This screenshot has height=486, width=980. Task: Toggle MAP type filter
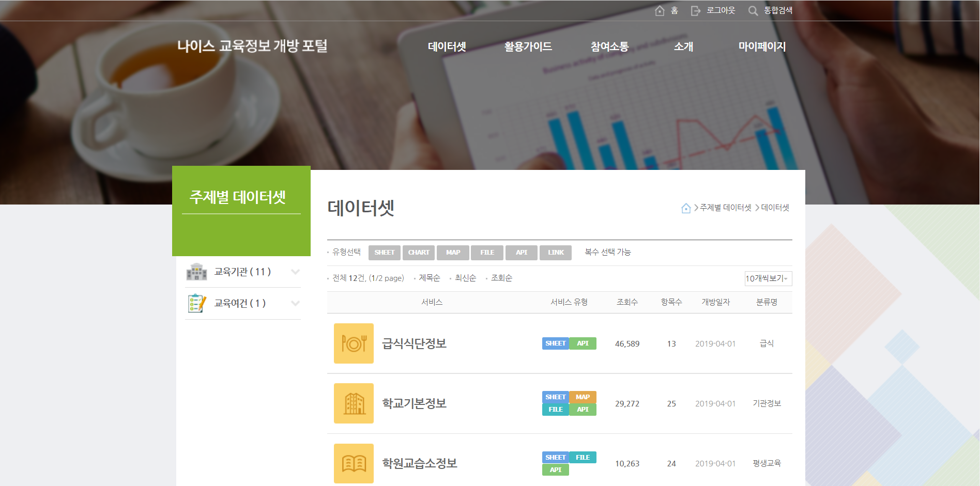pyautogui.click(x=453, y=253)
